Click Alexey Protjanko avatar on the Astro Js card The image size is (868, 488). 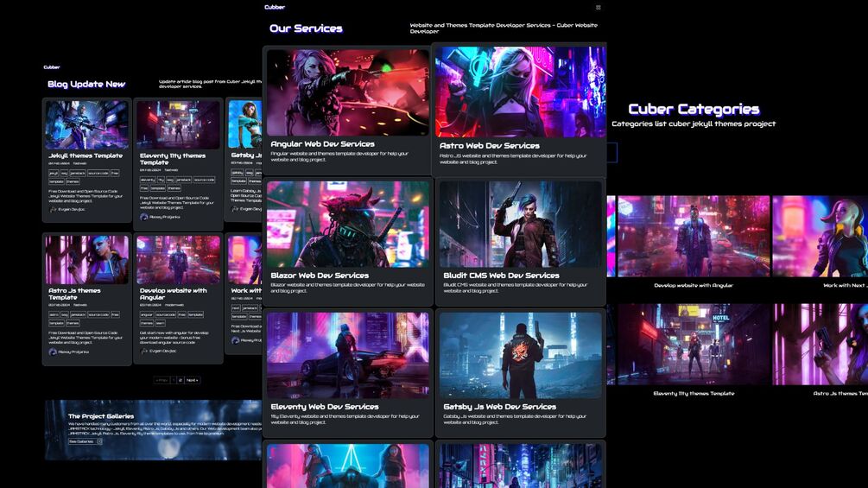point(53,352)
